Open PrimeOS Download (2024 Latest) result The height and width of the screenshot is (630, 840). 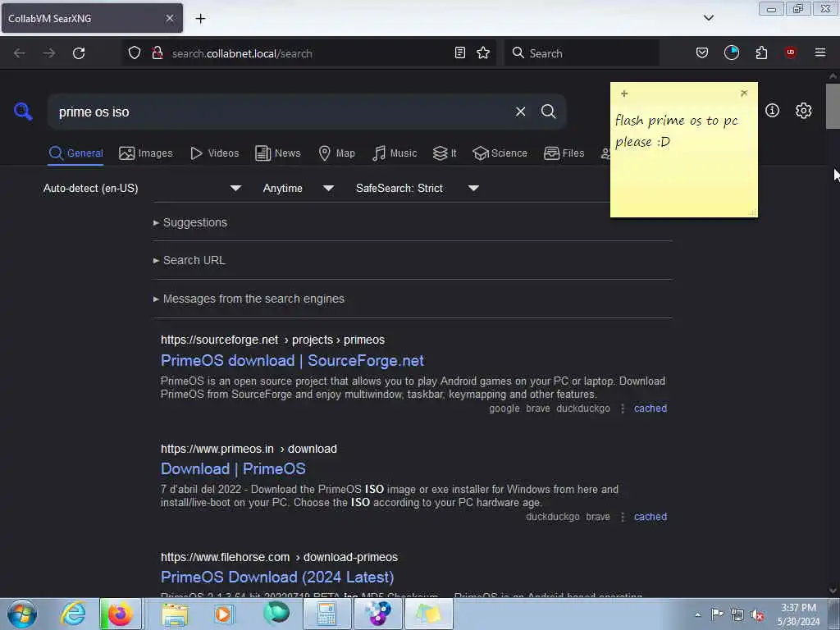coord(277,577)
